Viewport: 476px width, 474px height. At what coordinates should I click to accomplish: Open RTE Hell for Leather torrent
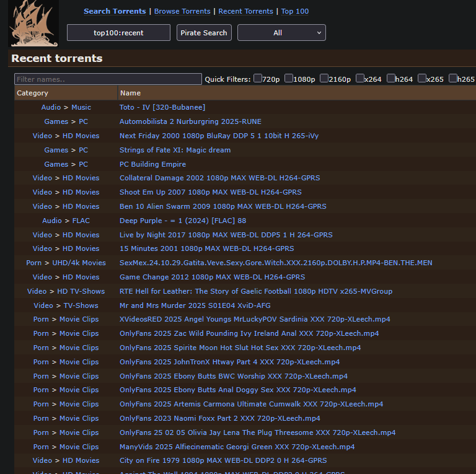(256, 292)
